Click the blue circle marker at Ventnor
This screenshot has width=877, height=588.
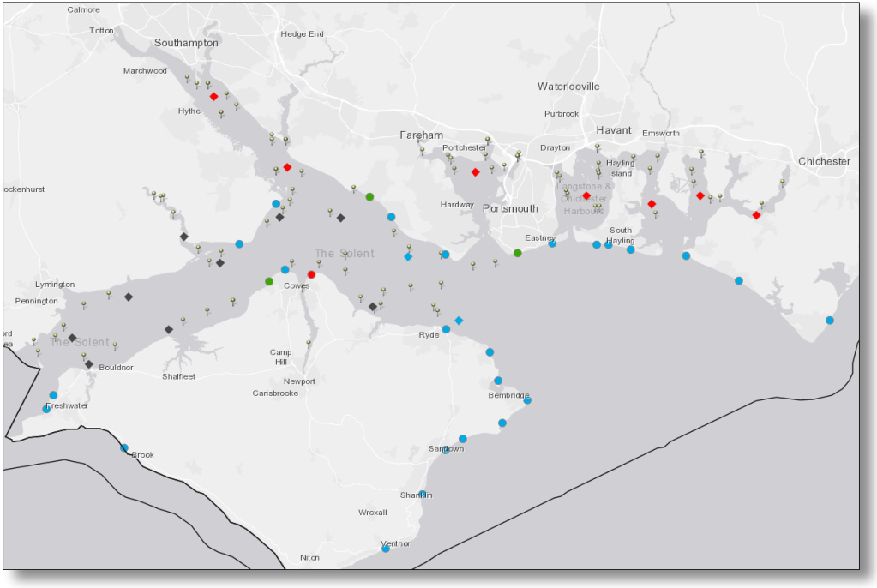tap(385, 549)
